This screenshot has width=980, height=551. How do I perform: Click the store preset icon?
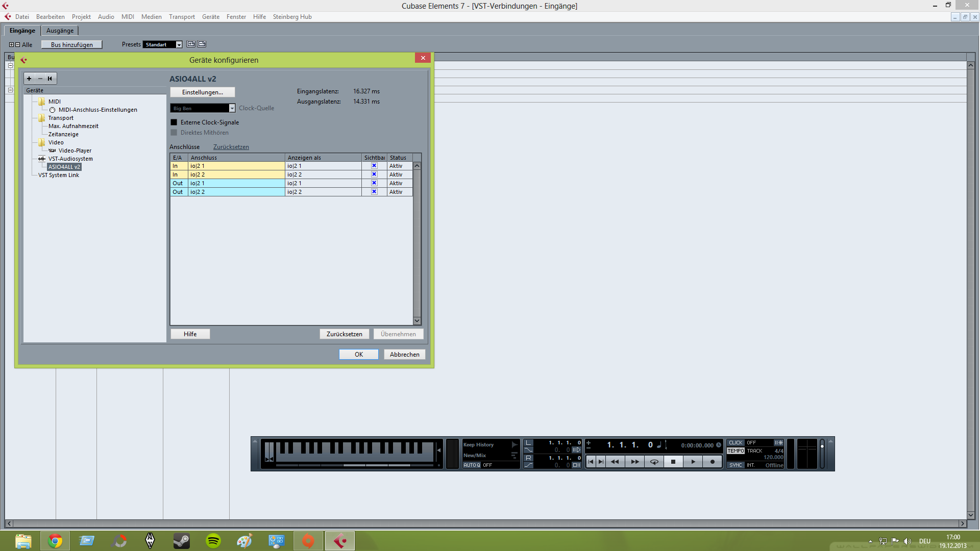(191, 44)
